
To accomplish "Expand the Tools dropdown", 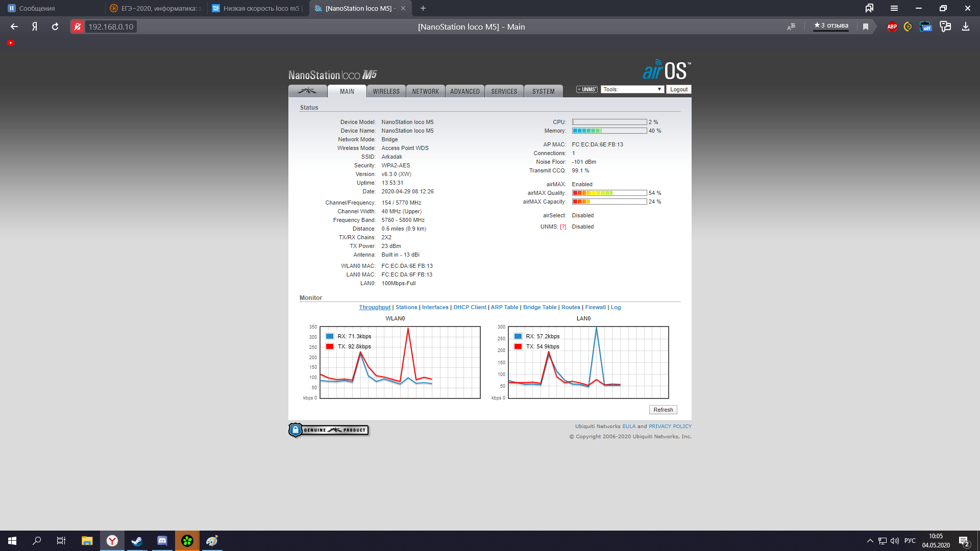I will point(632,89).
